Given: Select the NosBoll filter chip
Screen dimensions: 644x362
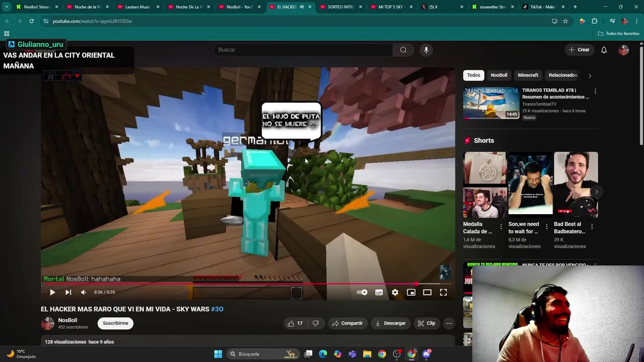Looking at the screenshot, I should pyautogui.click(x=499, y=75).
